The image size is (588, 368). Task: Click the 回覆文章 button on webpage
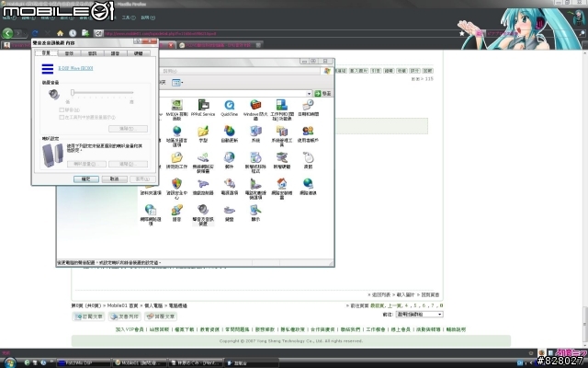click(161, 316)
